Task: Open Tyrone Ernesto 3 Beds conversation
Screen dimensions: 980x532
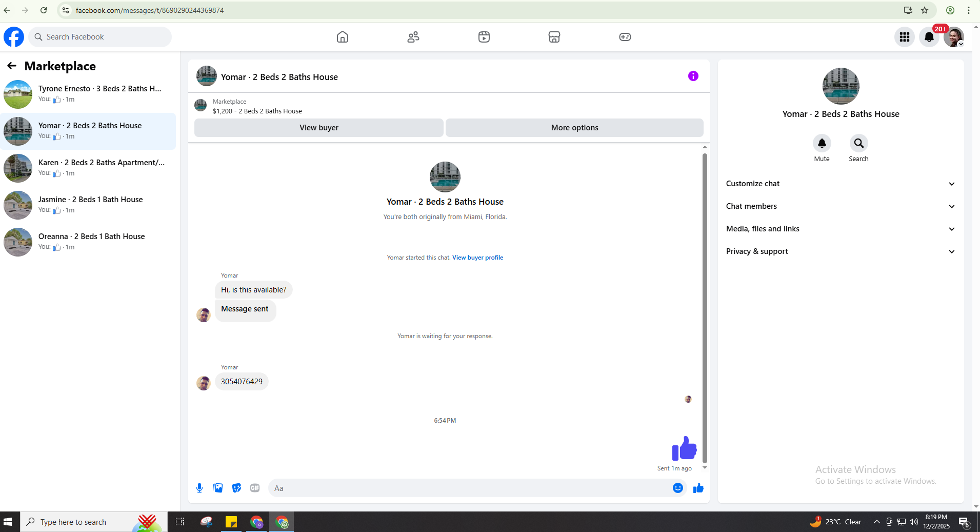Action: point(88,94)
